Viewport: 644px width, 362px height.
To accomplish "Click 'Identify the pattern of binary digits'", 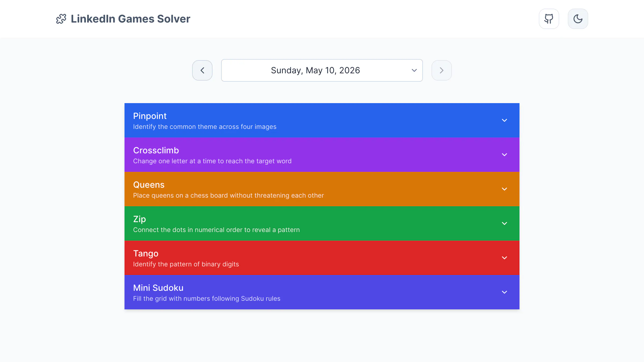I will point(186,264).
